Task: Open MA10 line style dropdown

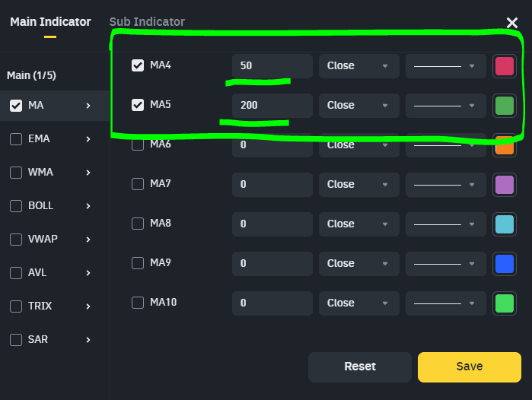Action: point(445,303)
